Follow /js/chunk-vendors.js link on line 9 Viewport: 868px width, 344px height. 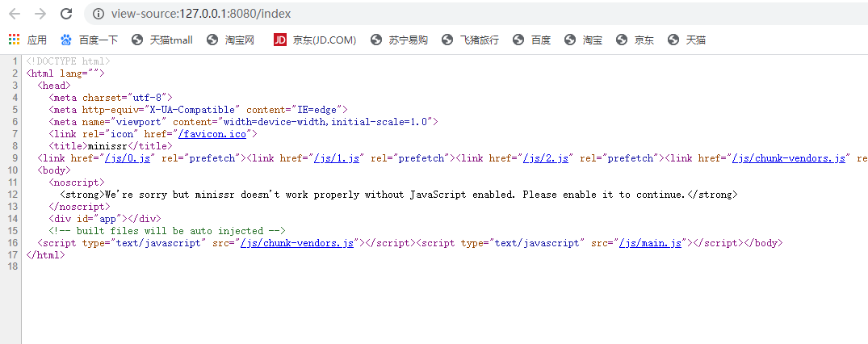click(x=788, y=158)
